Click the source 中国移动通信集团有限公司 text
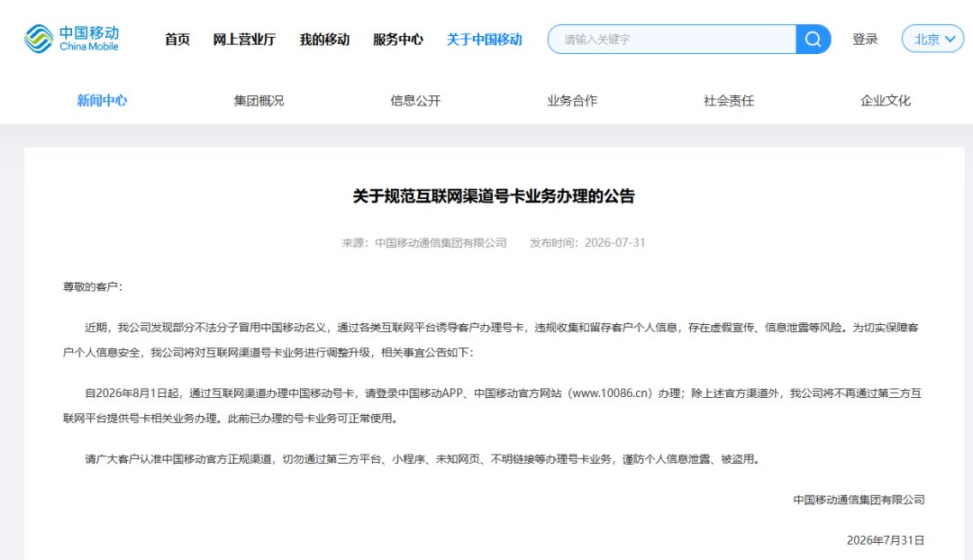 pyautogui.click(x=441, y=242)
